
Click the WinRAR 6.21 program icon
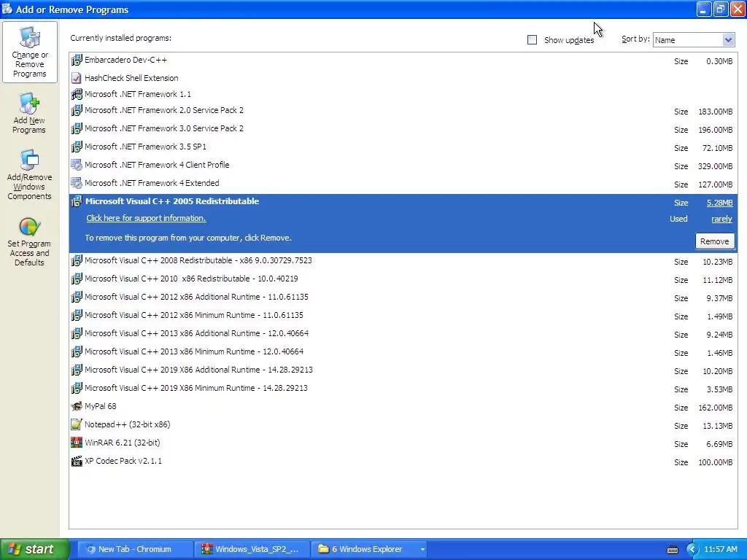pyautogui.click(x=76, y=443)
